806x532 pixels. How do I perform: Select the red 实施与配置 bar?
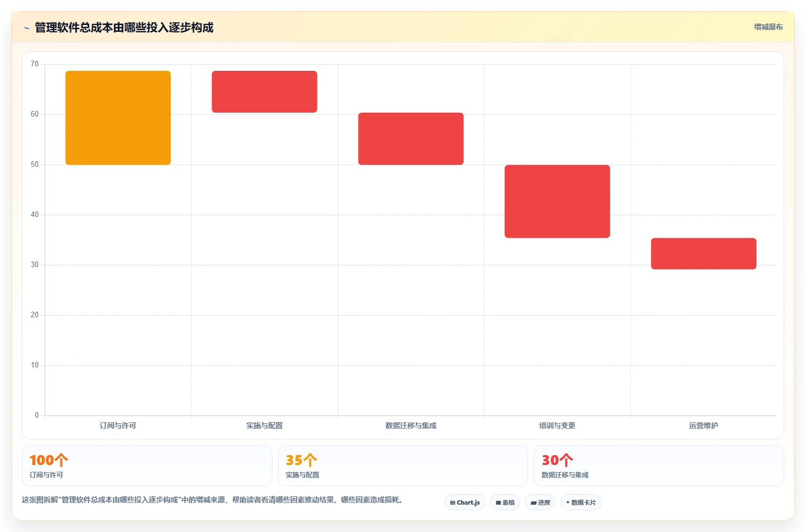click(x=265, y=91)
